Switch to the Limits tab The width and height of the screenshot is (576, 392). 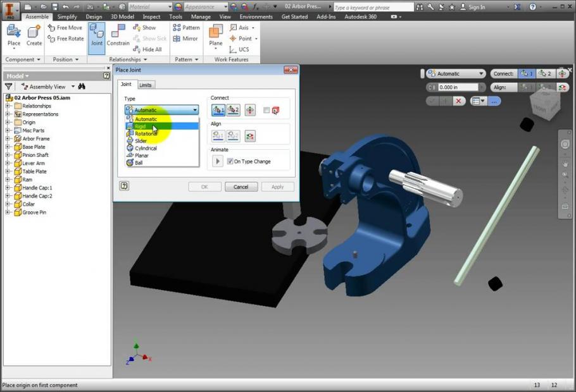tap(146, 84)
